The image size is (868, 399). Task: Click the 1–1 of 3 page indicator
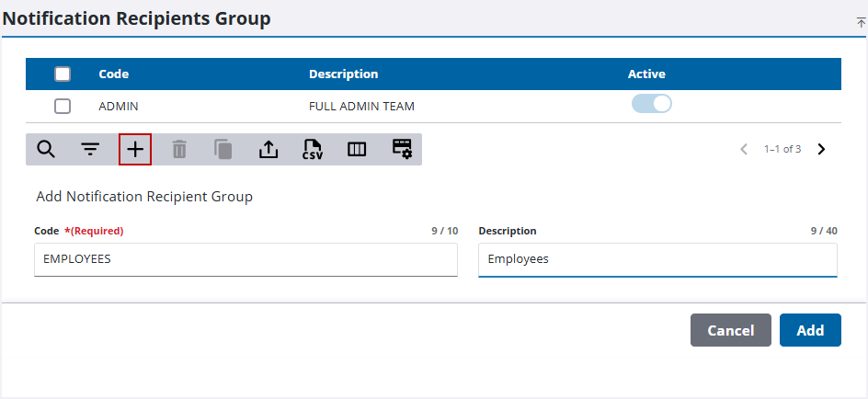tap(782, 149)
